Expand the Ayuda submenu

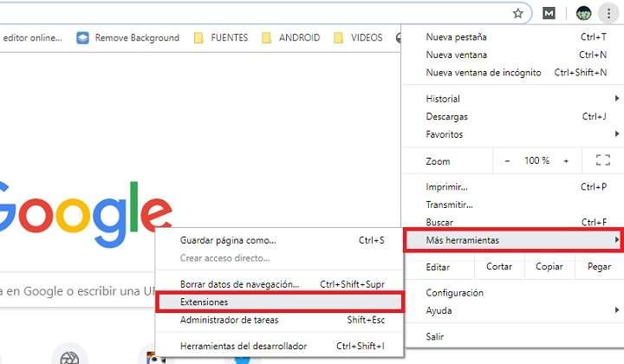(x=512, y=310)
